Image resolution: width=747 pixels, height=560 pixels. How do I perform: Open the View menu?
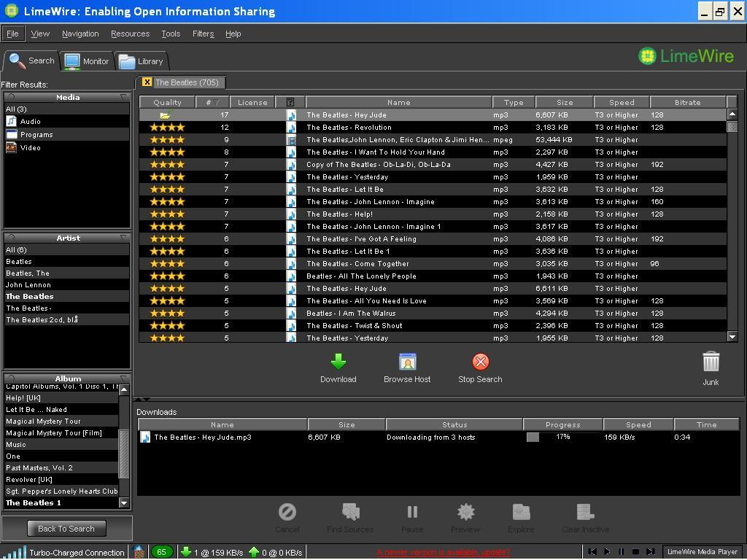40,34
